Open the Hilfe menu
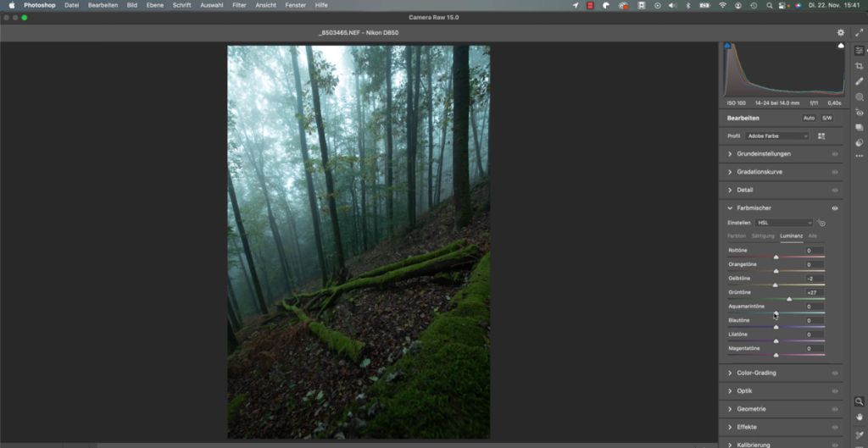The image size is (868, 448). click(x=321, y=5)
